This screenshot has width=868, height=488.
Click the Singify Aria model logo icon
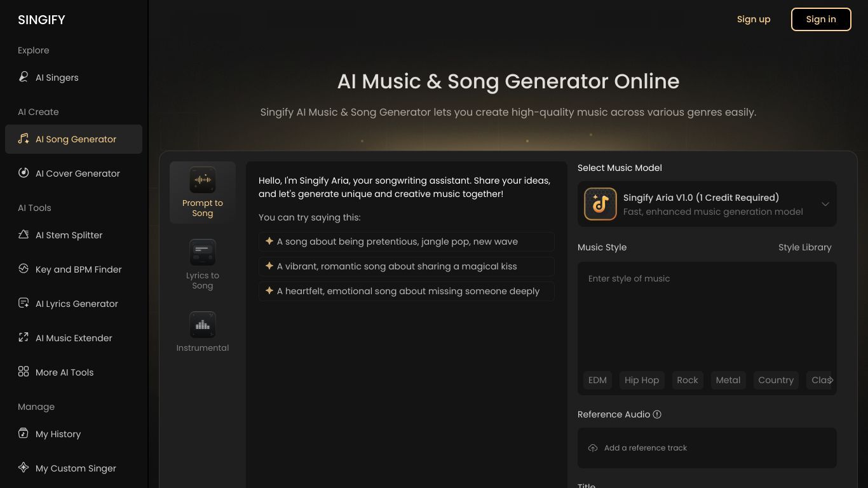[600, 204]
